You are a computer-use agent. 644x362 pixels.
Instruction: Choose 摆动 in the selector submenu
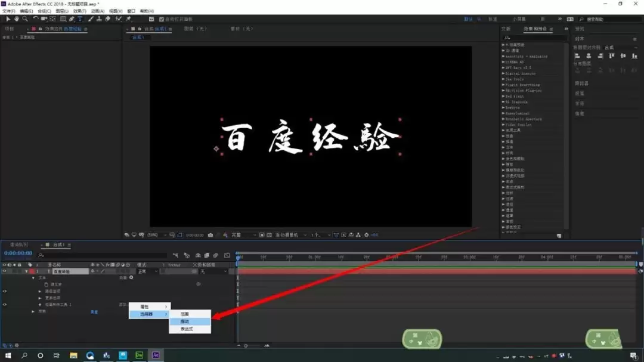click(x=190, y=321)
